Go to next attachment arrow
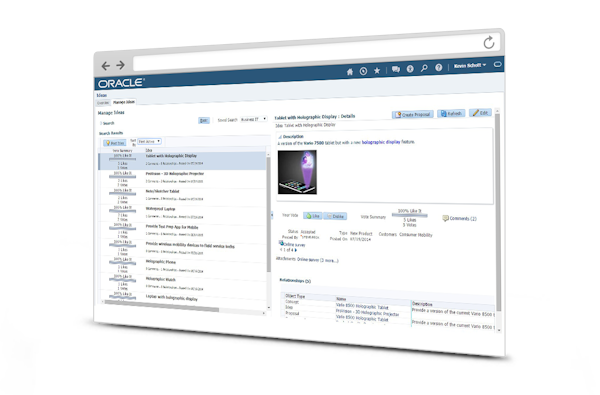Viewport: 600px width, 395px height. (296, 250)
